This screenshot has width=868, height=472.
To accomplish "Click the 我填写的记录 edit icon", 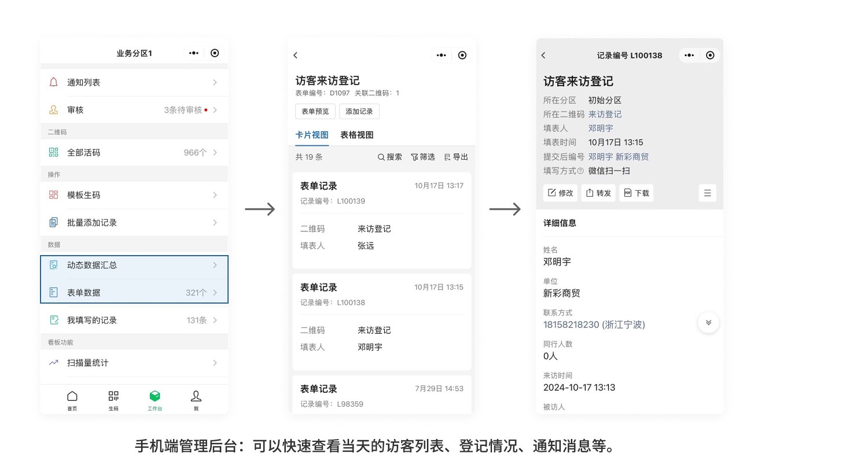I will [53, 320].
